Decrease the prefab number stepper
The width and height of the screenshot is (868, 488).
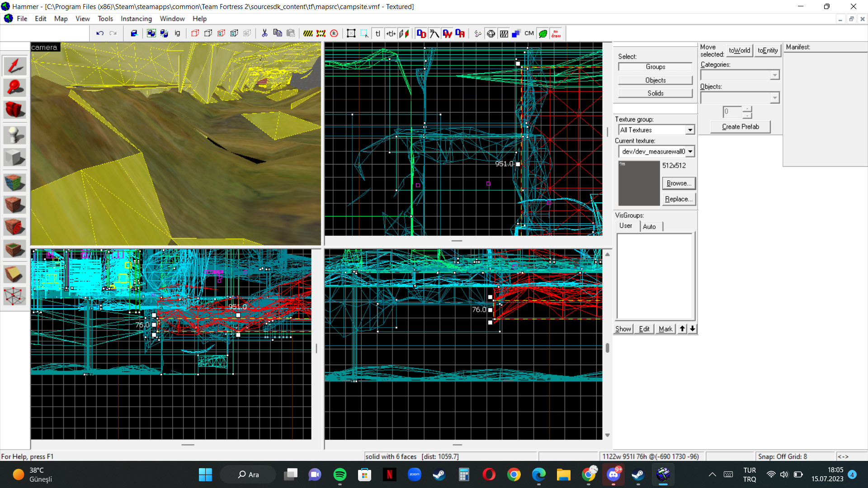click(x=747, y=115)
